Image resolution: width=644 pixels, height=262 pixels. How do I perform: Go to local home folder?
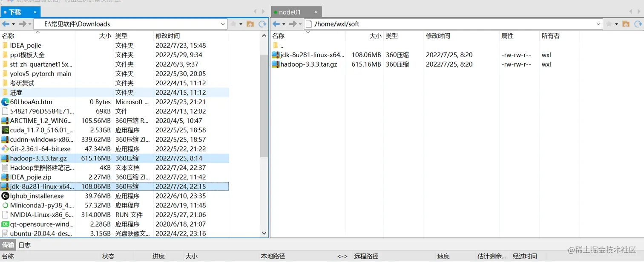coord(250,24)
